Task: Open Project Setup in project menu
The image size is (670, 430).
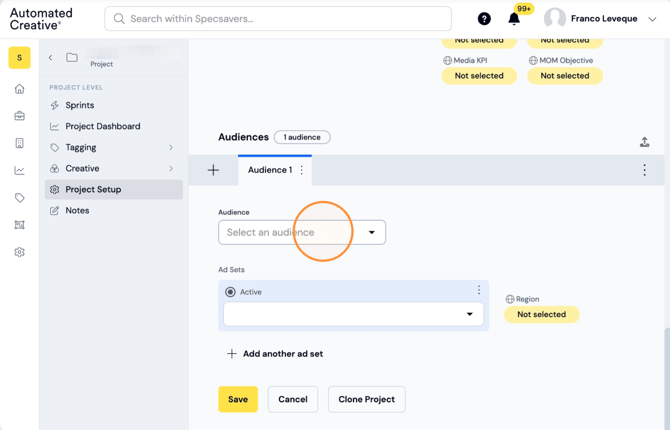Action: (114, 189)
